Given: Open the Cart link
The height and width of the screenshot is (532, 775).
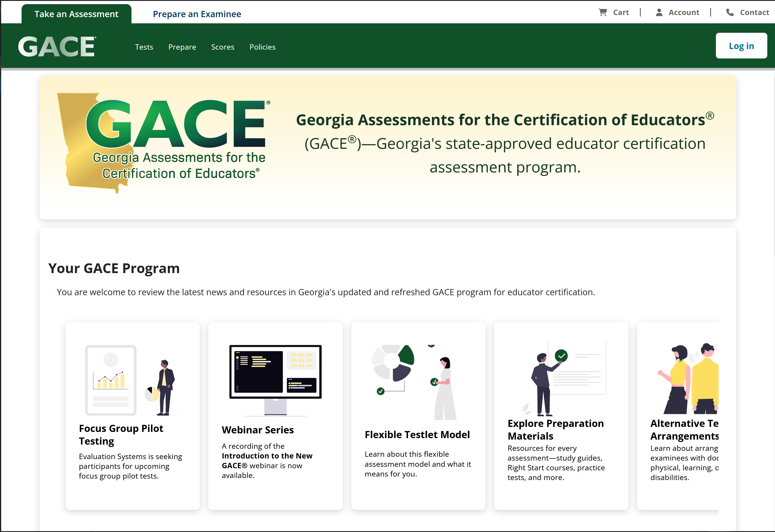Looking at the screenshot, I should pyautogui.click(x=621, y=12).
